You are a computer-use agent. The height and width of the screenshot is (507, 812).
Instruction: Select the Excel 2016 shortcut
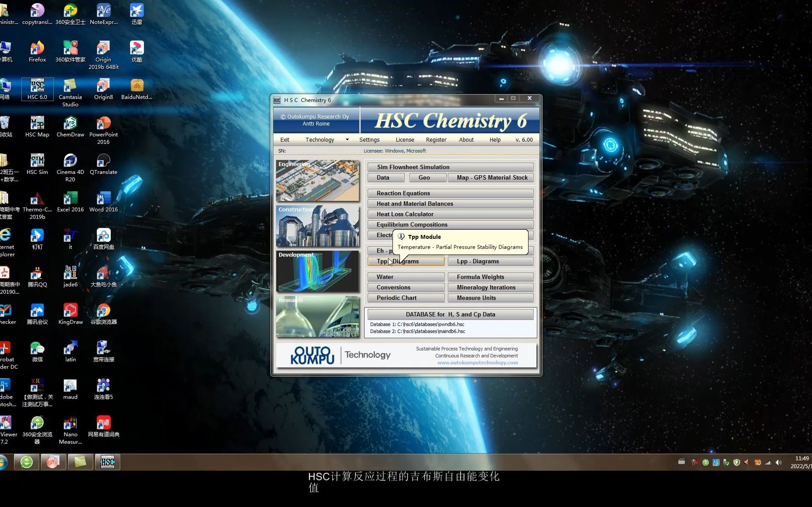pos(70,202)
